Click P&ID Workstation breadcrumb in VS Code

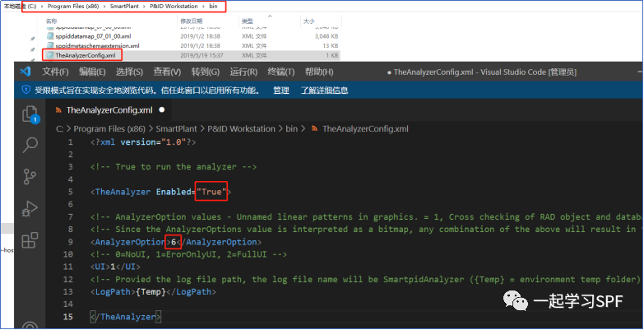click(241, 128)
